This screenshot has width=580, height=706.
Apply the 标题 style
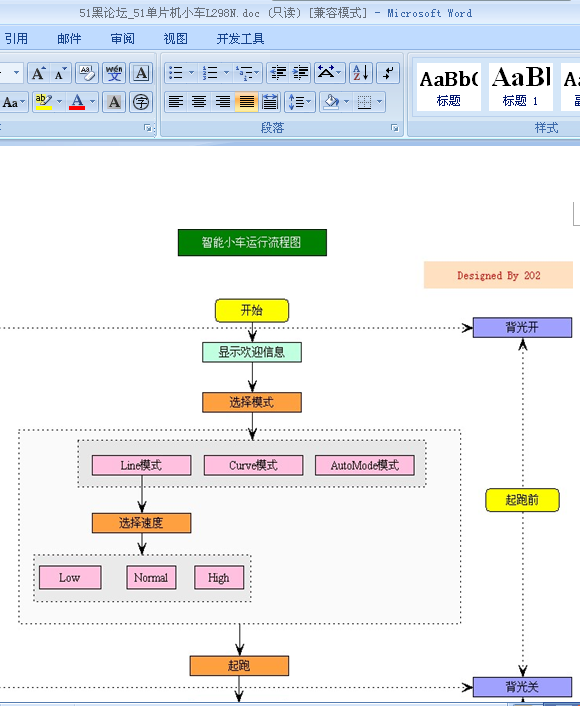tap(449, 87)
